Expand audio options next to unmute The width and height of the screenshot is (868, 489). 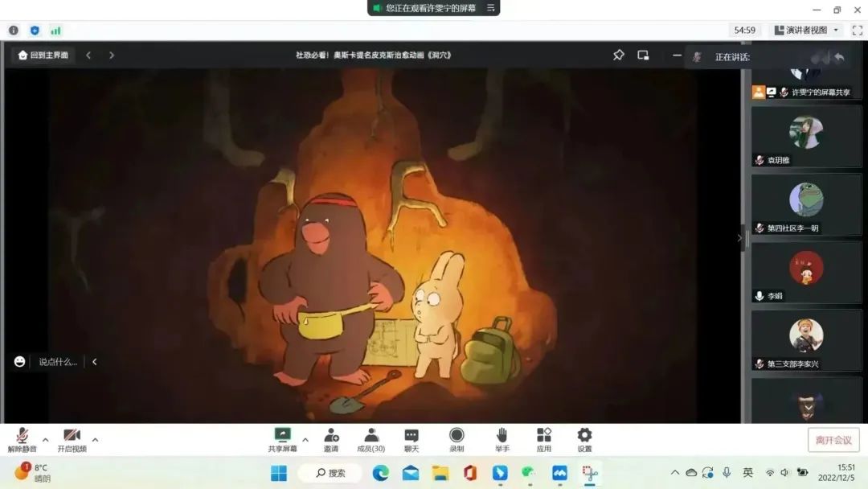pyautogui.click(x=45, y=440)
